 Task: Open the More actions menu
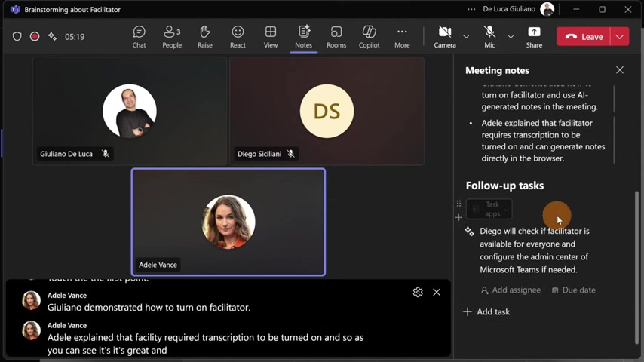(402, 37)
